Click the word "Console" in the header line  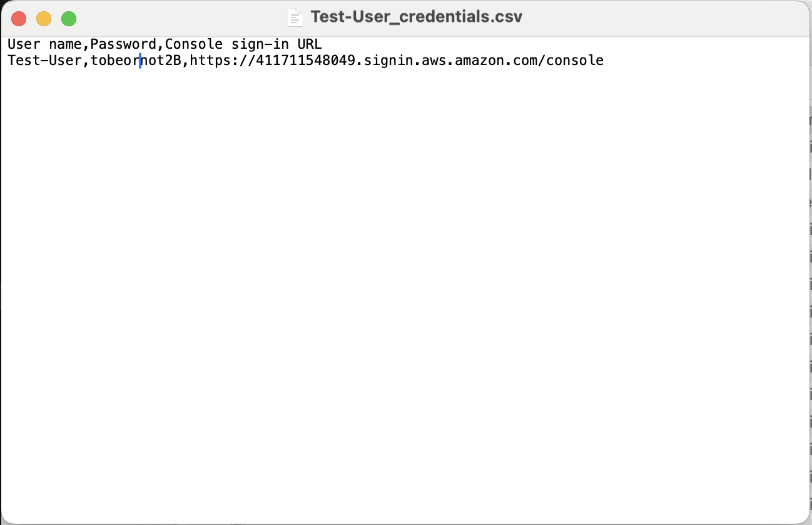pyautogui.click(x=194, y=44)
